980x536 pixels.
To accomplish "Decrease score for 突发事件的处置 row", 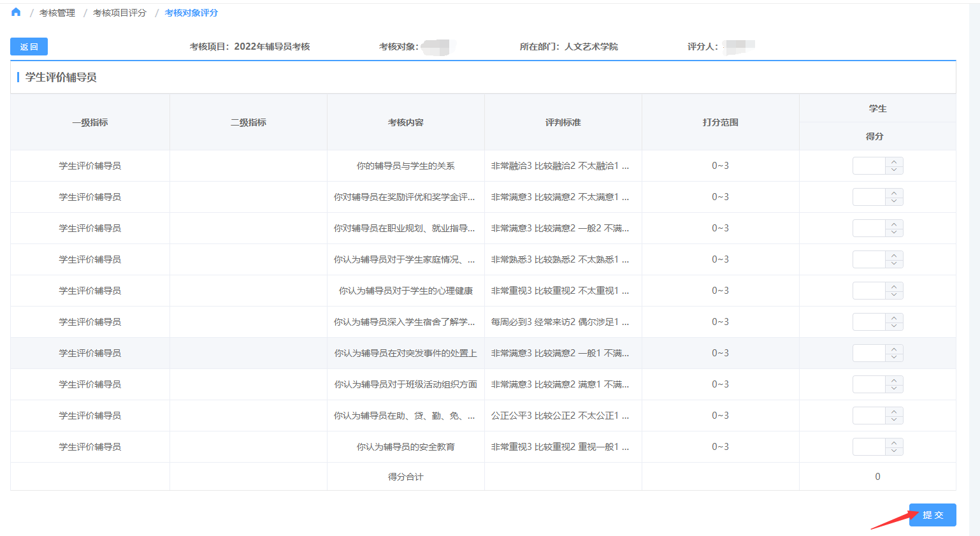I will [894, 358].
